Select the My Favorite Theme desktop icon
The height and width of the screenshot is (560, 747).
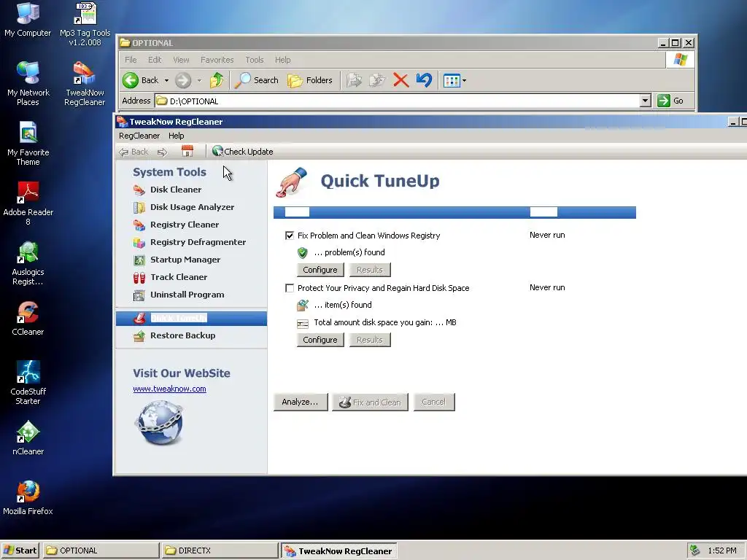click(x=28, y=144)
